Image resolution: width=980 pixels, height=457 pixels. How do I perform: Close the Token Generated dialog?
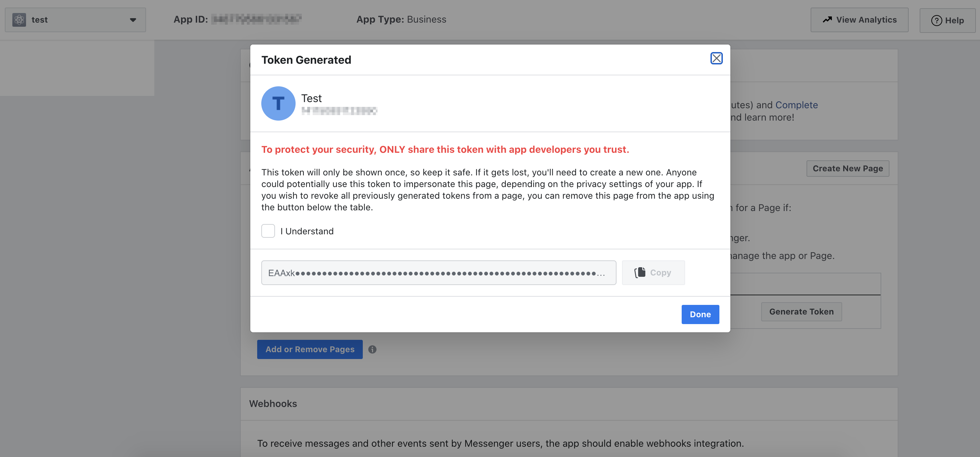coord(716,58)
